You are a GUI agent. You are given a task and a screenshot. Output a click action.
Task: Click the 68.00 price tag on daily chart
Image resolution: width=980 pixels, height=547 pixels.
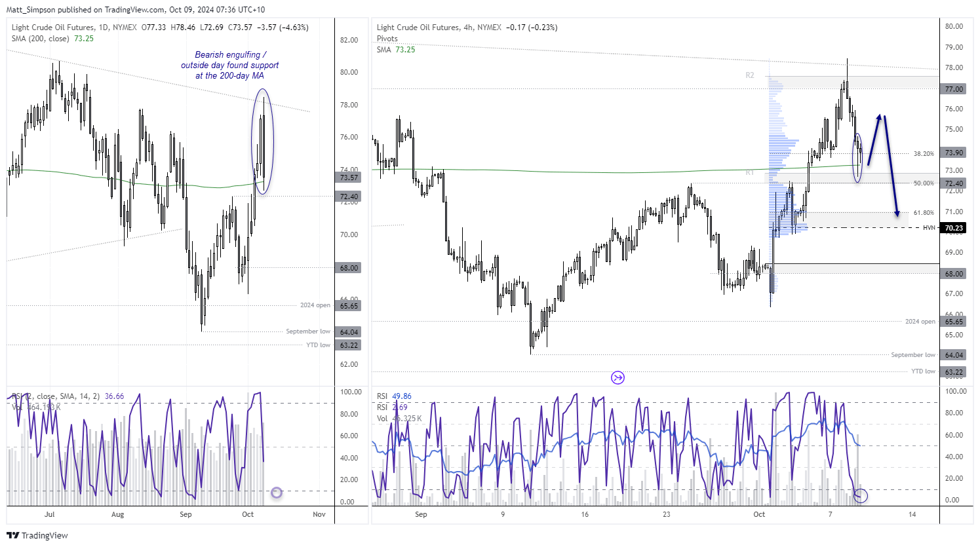click(349, 268)
